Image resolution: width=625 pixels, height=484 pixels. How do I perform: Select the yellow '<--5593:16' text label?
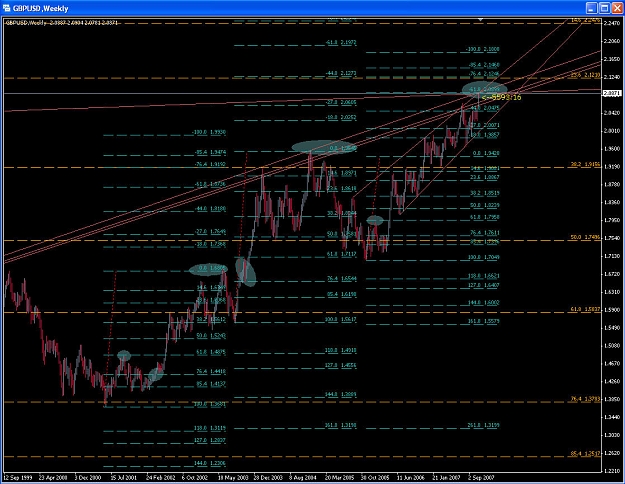point(501,97)
